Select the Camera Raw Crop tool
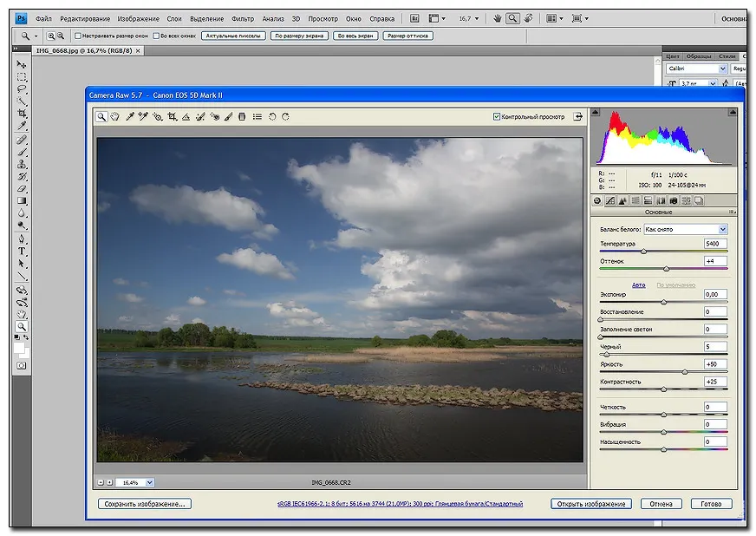Image resolution: width=756 pixels, height=536 pixels. pos(173,117)
